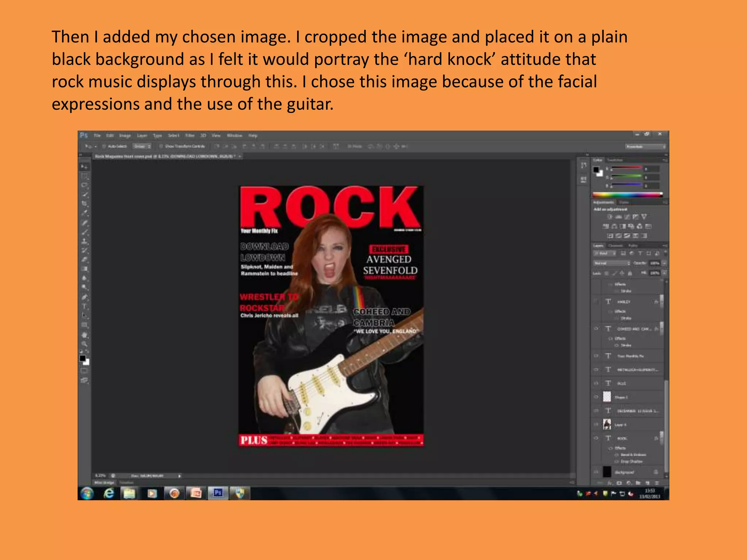
Task: Select the History Brush tool
Action: (84, 250)
